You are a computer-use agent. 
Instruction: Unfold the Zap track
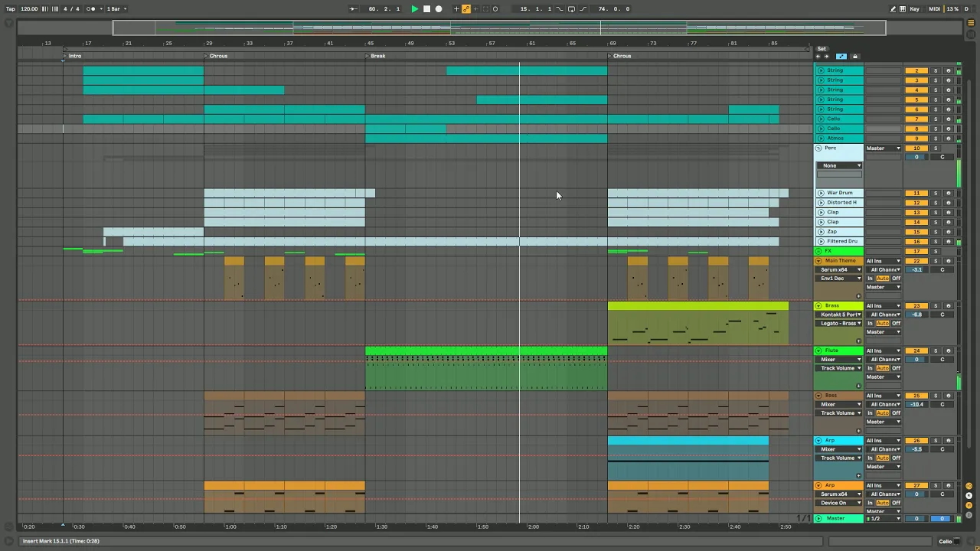tap(821, 231)
